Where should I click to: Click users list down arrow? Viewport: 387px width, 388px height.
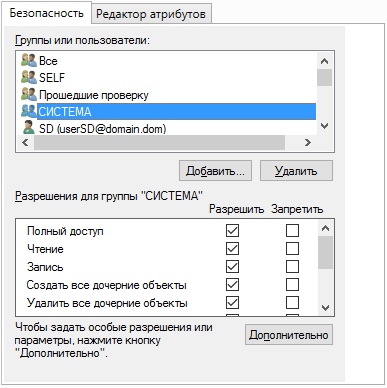324,126
